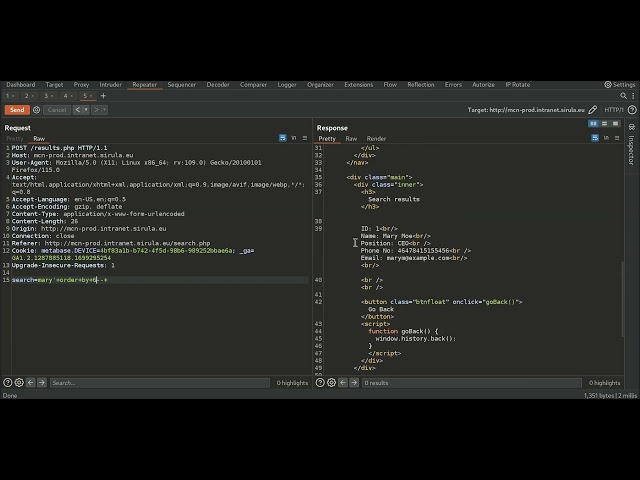Toggle line wrap in Request pane

[282, 138]
